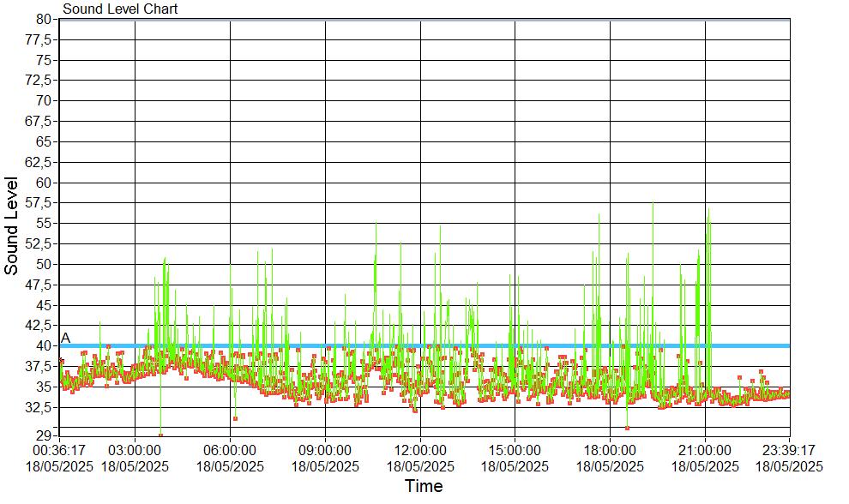This screenshot has width=849, height=504.
Task: Click the 09:00:00 time axis label
Action: (325, 450)
